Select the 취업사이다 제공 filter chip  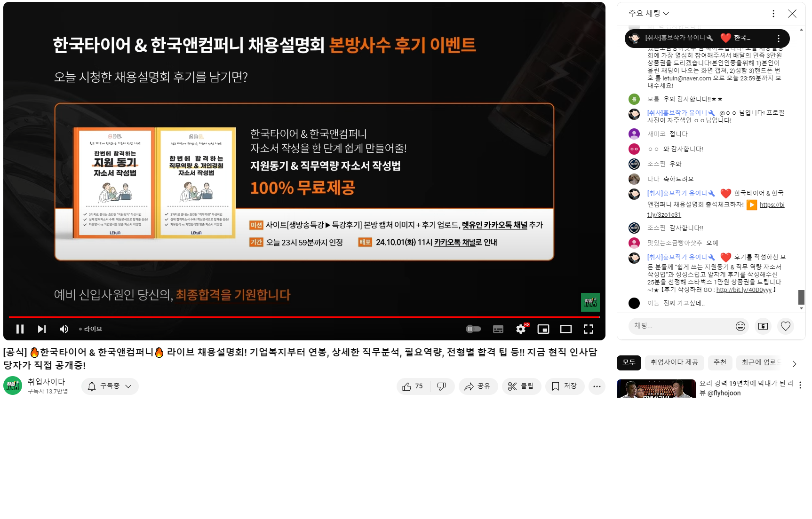[674, 362]
